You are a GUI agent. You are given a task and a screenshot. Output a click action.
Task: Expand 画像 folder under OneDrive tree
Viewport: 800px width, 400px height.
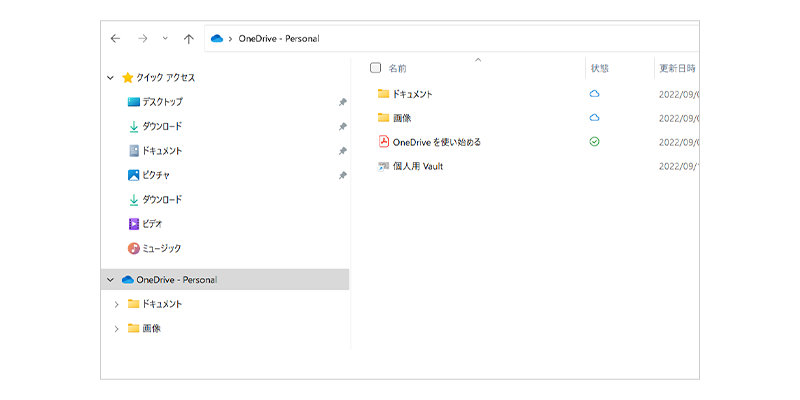coord(116,329)
